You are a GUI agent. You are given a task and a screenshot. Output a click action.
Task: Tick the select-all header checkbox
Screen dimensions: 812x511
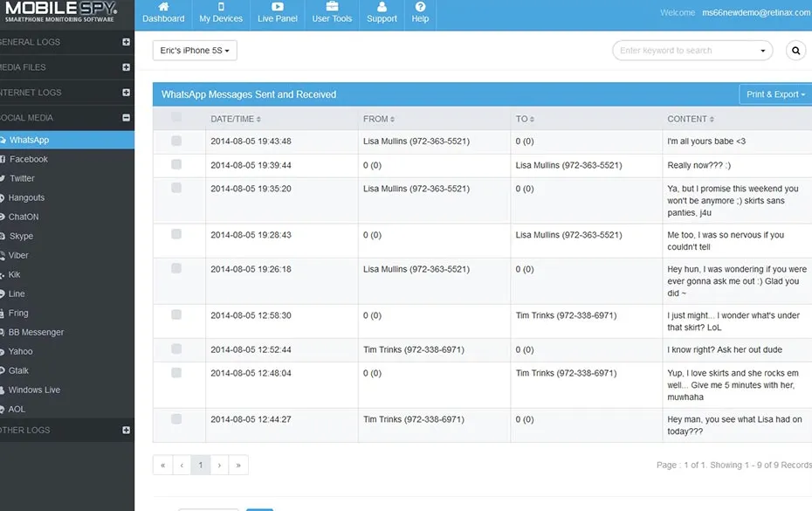pyautogui.click(x=176, y=116)
